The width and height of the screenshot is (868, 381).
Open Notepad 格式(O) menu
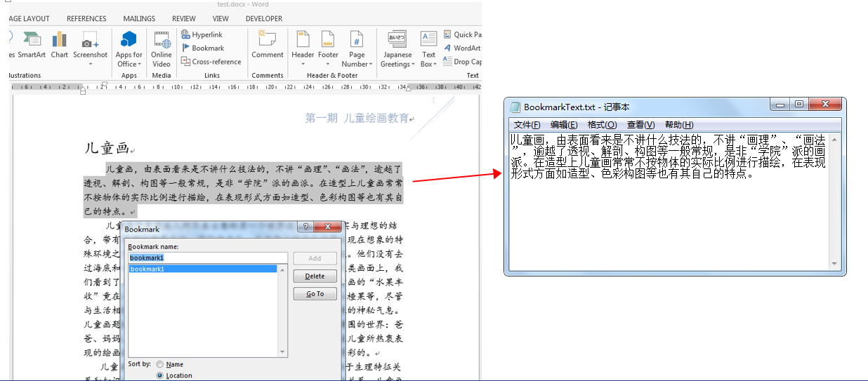pyautogui.click(x=602, y=125)
